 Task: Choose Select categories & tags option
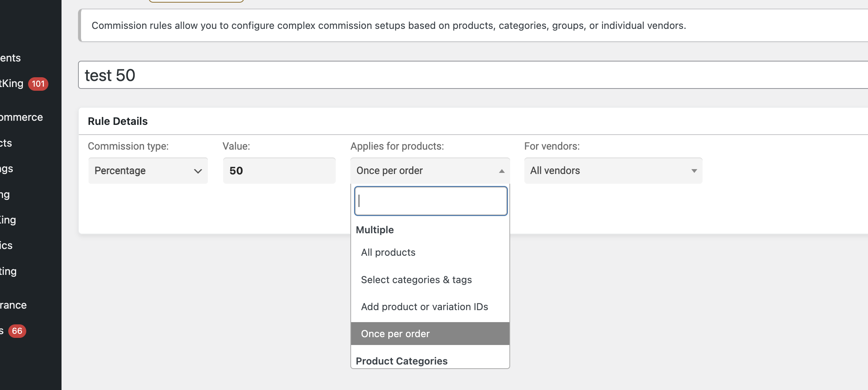[x=430, y=280]
